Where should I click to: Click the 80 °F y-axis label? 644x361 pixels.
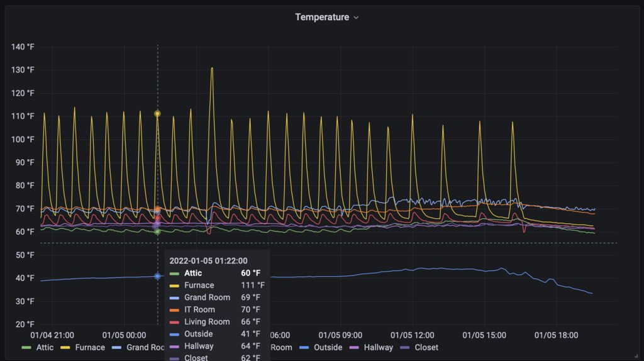[x=25, y=186]
